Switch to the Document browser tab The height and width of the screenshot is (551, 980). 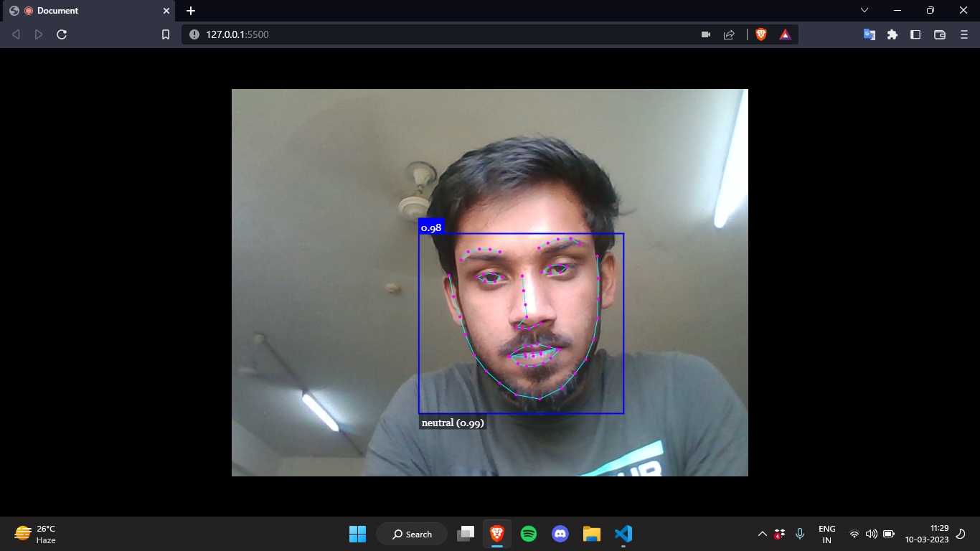pos(86,11)
